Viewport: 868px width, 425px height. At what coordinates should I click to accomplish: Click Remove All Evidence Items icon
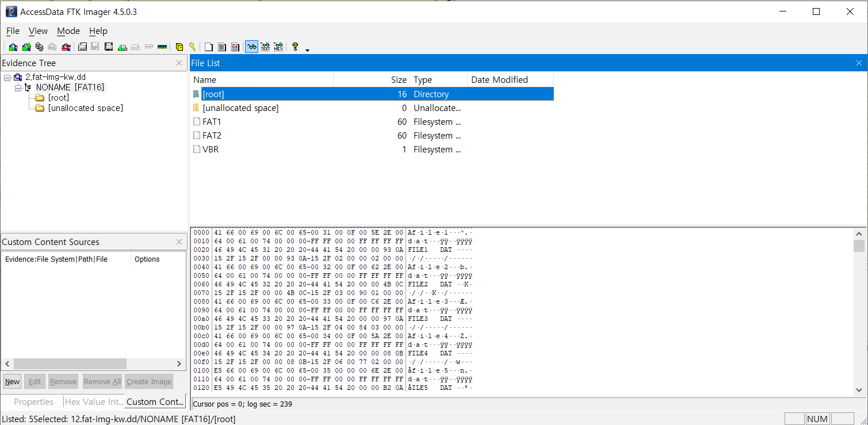66,47
